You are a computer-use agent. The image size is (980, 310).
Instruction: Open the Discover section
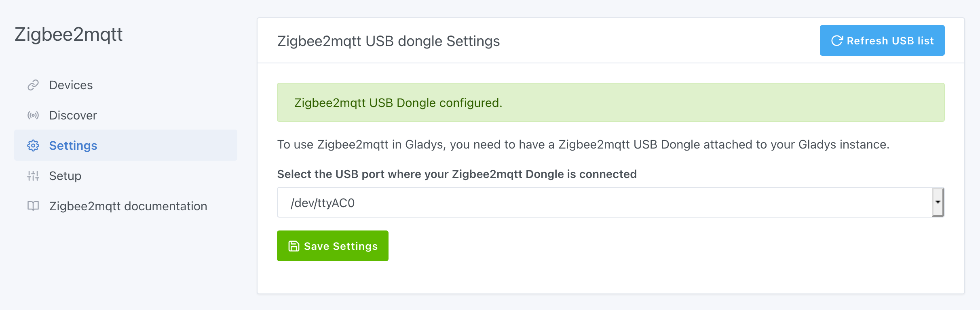(x=73, y=115)
